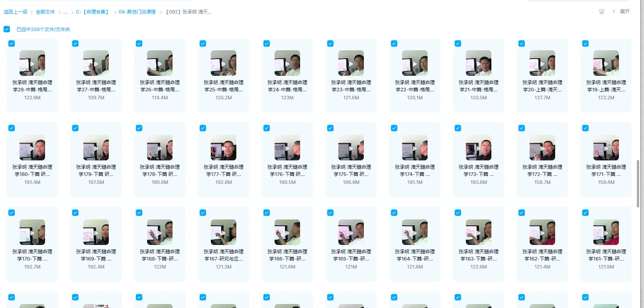The height and width of the screenshot is (308, 644).
Task: Switch to list view mode icon
Action: point(602,12)
